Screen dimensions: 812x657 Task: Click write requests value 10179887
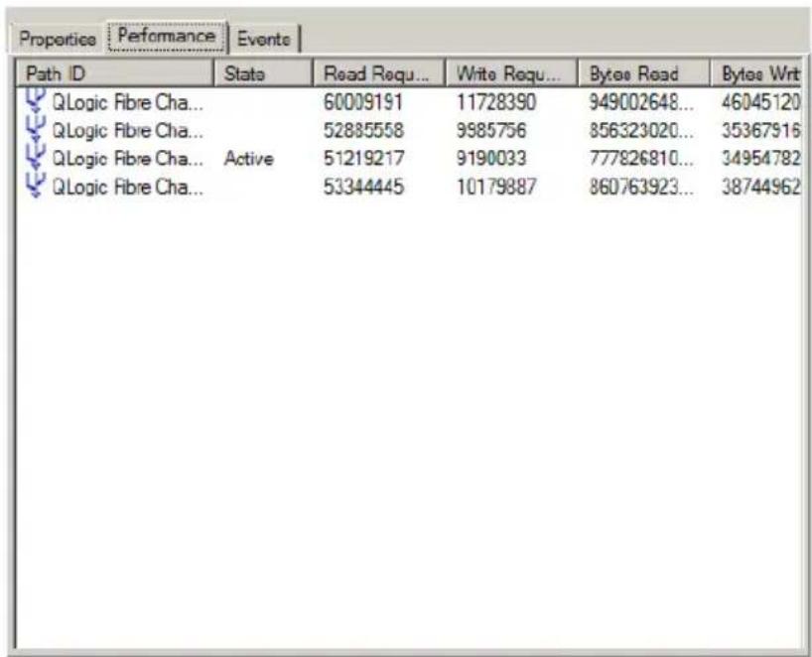click(x=496, y=187)
